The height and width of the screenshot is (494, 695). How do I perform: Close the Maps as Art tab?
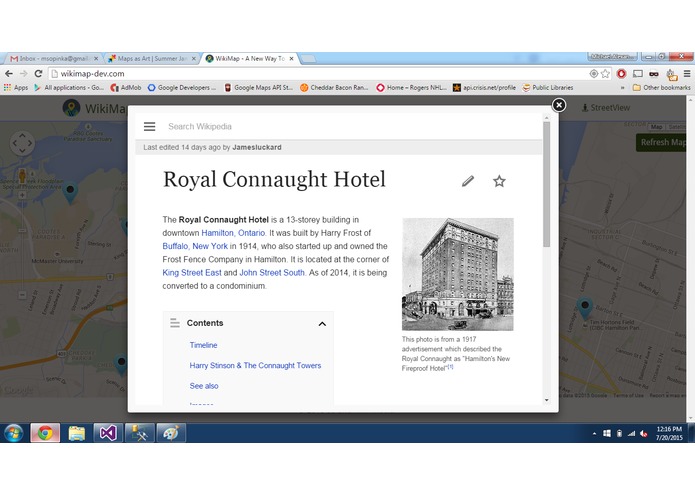click(x=194, y=58)
